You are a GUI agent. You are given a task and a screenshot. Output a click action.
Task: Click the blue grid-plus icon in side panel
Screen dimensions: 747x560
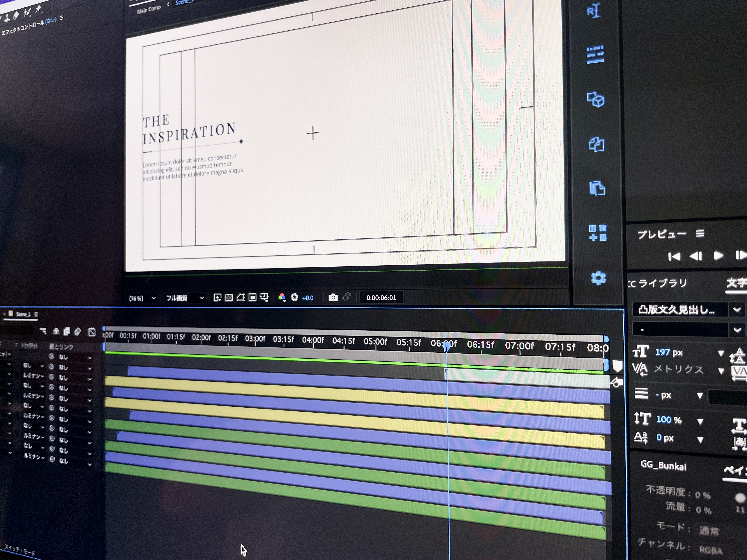[x=597, y=233]
